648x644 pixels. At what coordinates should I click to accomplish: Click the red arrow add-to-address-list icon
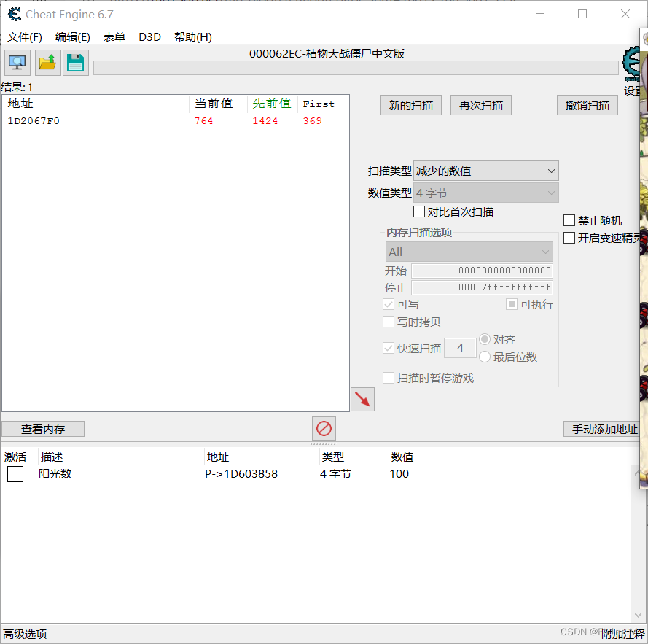(362, 400)
